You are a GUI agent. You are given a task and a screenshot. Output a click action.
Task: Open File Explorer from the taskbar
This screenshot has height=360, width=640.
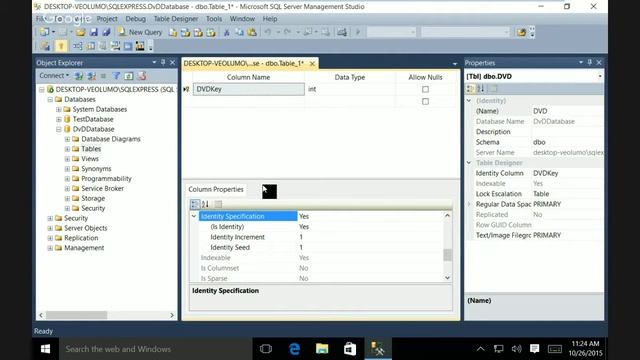pyautogui.click(x=322, y=349)
